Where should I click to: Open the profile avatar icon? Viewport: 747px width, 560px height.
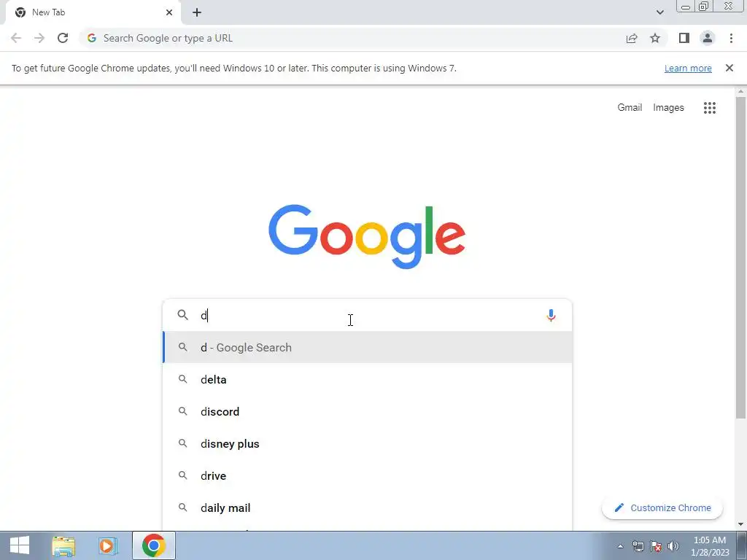pyautogui.click(x=708, y=38)
